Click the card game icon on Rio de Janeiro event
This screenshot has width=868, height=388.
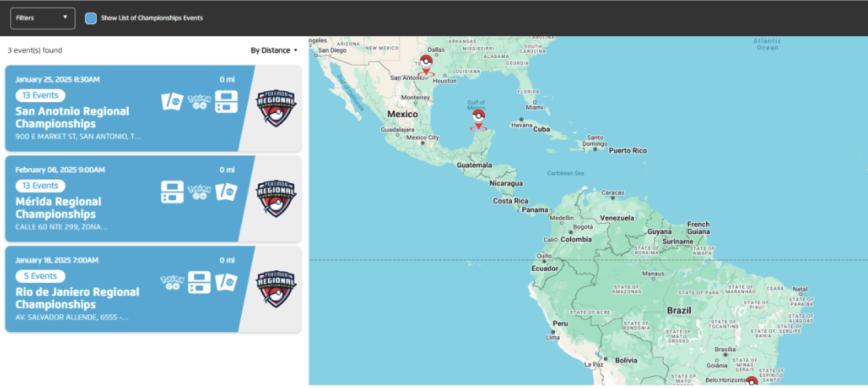tap(226, 282)
